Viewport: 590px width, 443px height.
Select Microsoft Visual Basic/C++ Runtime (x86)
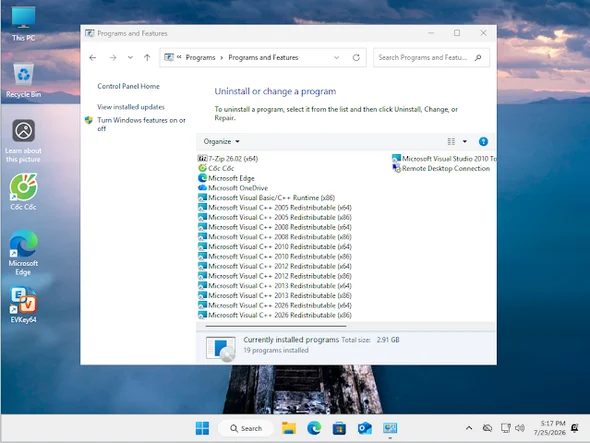[266, 198]
